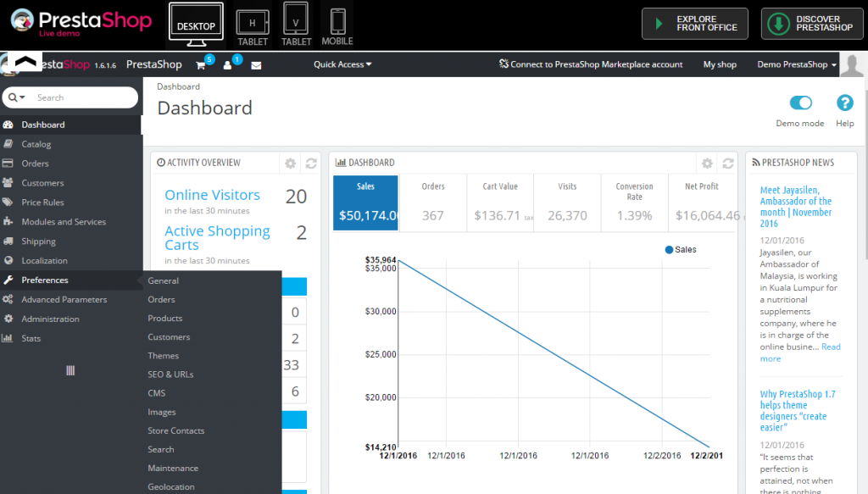Switch chart to Orders tab
868x494 pixels.
(x=433, y=203)
